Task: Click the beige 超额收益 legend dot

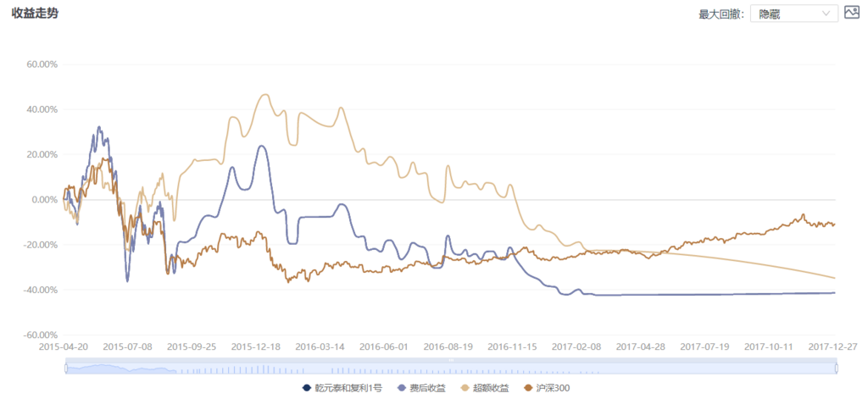Action: [x=464, y=388]
